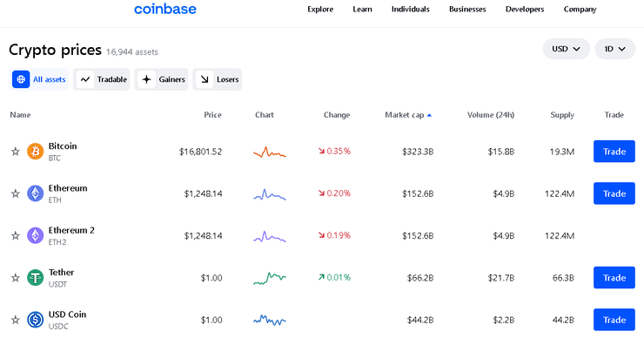Trade Bitcoin with its Trade button
Image resolution: width=644 pixels, height=338 pixels.
click(614, 152)
